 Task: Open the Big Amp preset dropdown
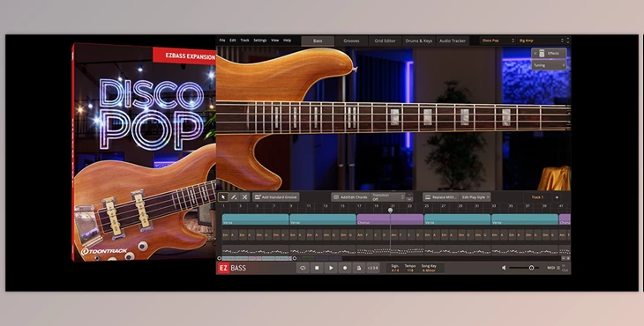point(541,41)
